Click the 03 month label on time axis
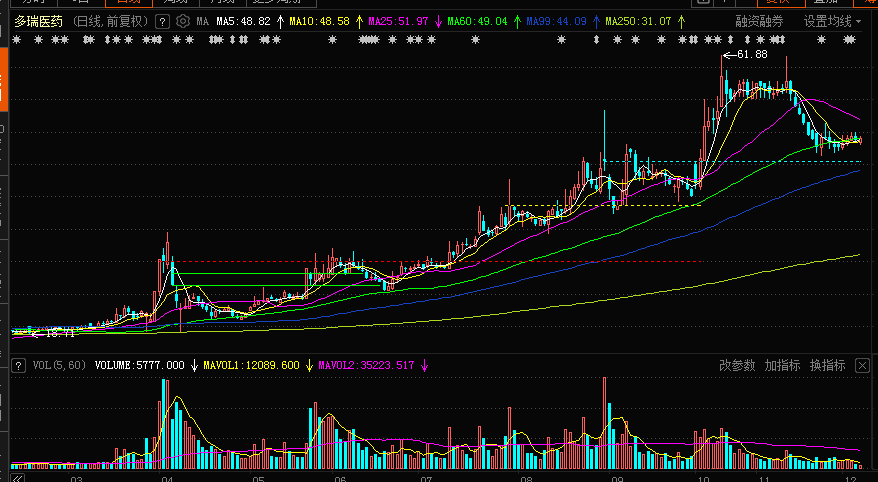 point(76,479)
